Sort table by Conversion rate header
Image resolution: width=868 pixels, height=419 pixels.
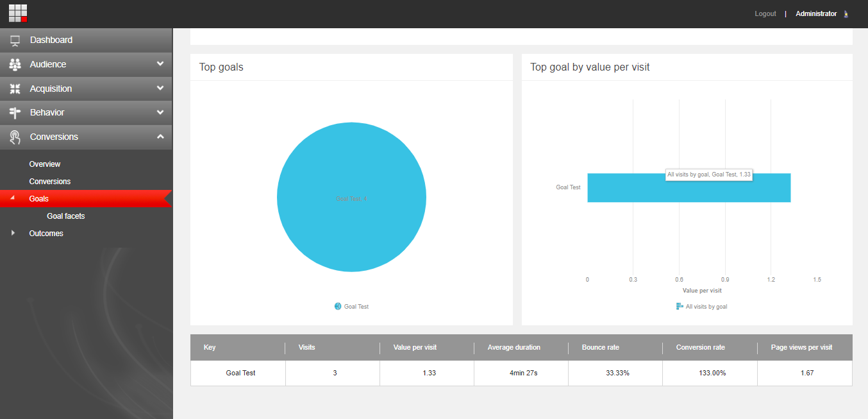[700, 347]
